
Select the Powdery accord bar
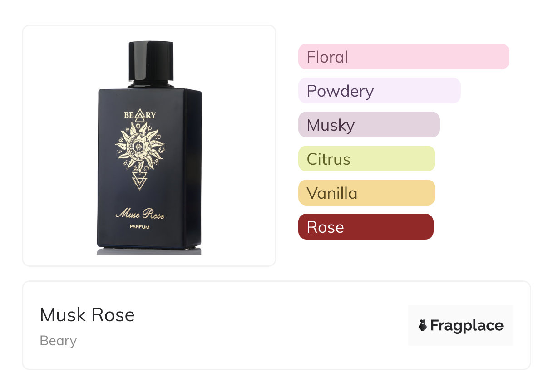click(x=380, y=91)
